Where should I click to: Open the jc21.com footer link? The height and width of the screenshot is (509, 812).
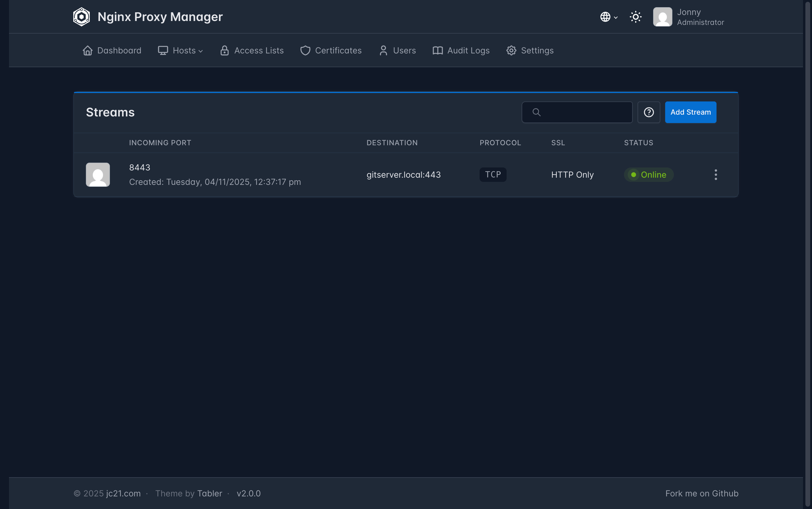click(x=123, y=493)
